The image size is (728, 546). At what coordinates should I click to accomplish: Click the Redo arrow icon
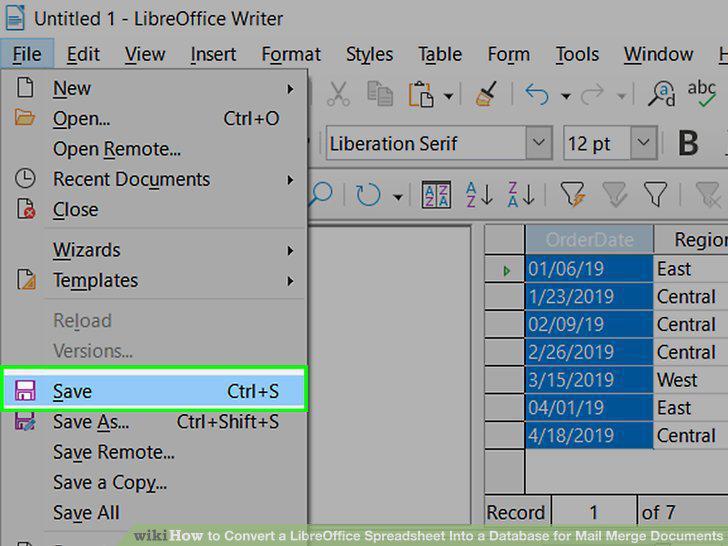tap(592, 95)
